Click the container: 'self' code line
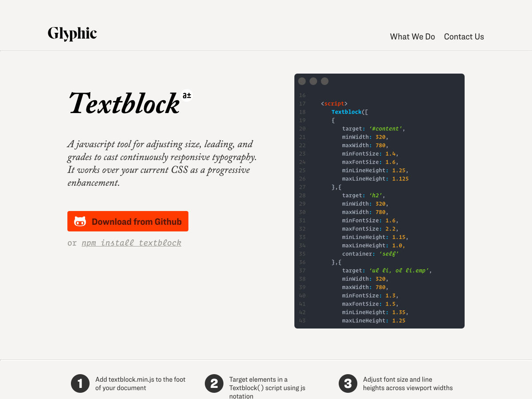 370,254
